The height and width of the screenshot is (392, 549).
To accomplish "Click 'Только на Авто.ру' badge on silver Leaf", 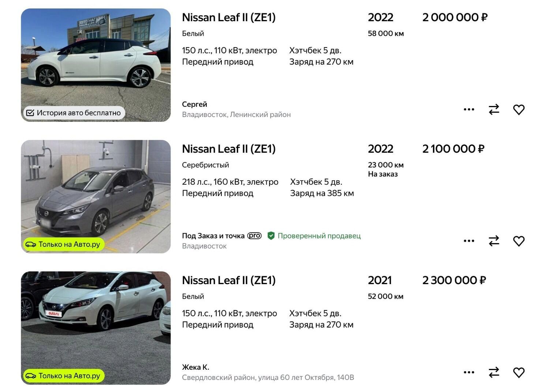I will pyautogui.click(x=64, y=244).
